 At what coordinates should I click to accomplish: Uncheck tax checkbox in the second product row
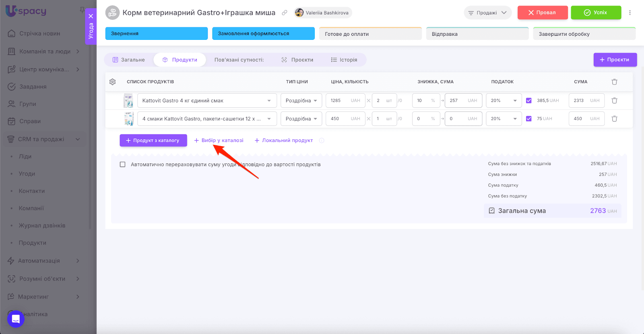pos(529,119)
